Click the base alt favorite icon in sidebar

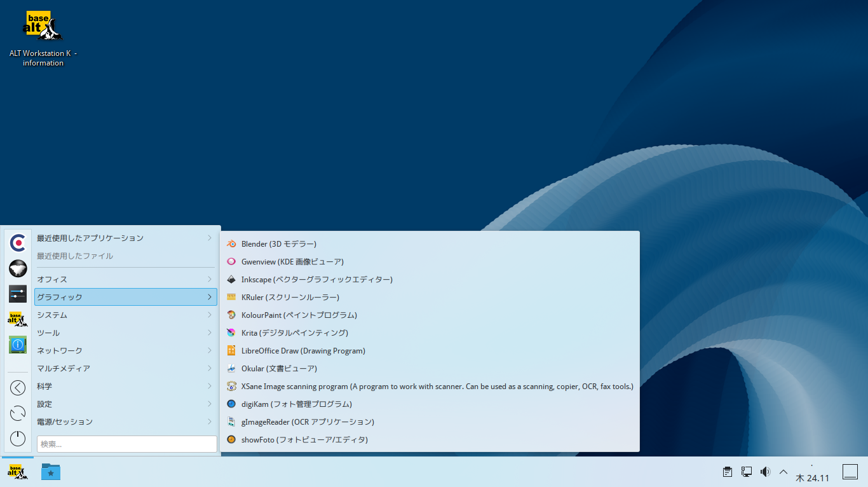[18, 319]
